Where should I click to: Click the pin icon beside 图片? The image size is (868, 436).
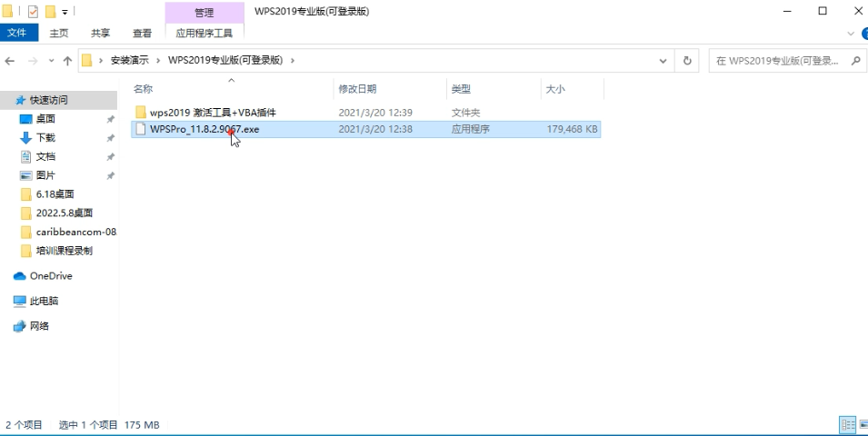point(110,175)
